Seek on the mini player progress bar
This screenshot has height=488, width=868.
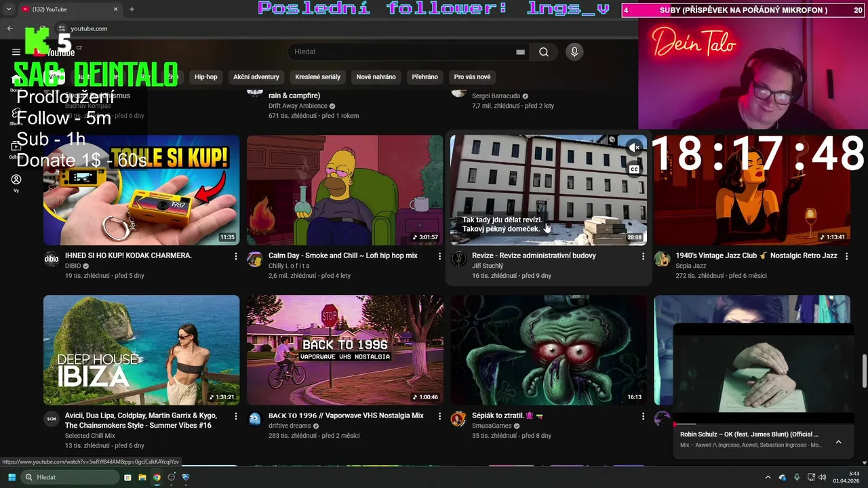763,424
